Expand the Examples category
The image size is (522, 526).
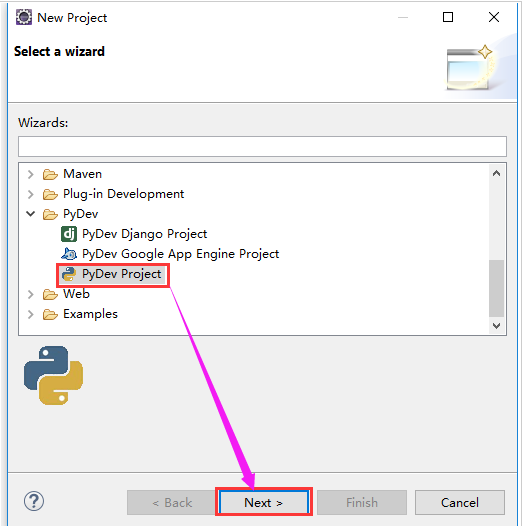[x=31, y=314]
